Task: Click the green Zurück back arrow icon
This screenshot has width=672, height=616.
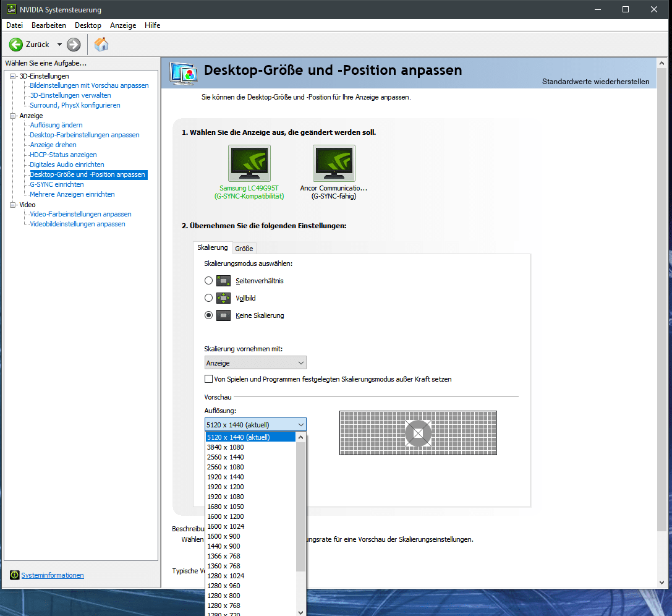Action: click(x=16, y=45)
